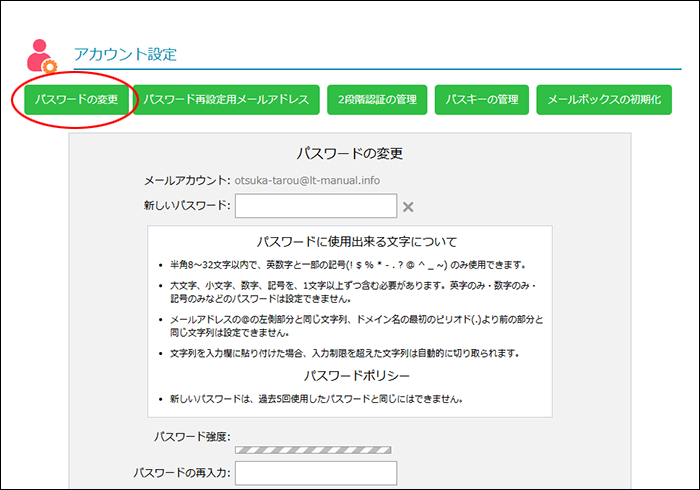This screenshot has height=490, width=700.
Task: Switch to パスワード再設定用メールアドレス tab
Action: pyautogui.click(x=228, y=100)
